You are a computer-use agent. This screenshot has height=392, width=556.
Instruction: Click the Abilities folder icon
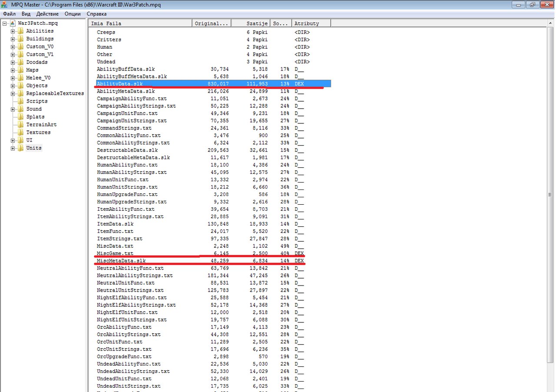pos(20,31)
